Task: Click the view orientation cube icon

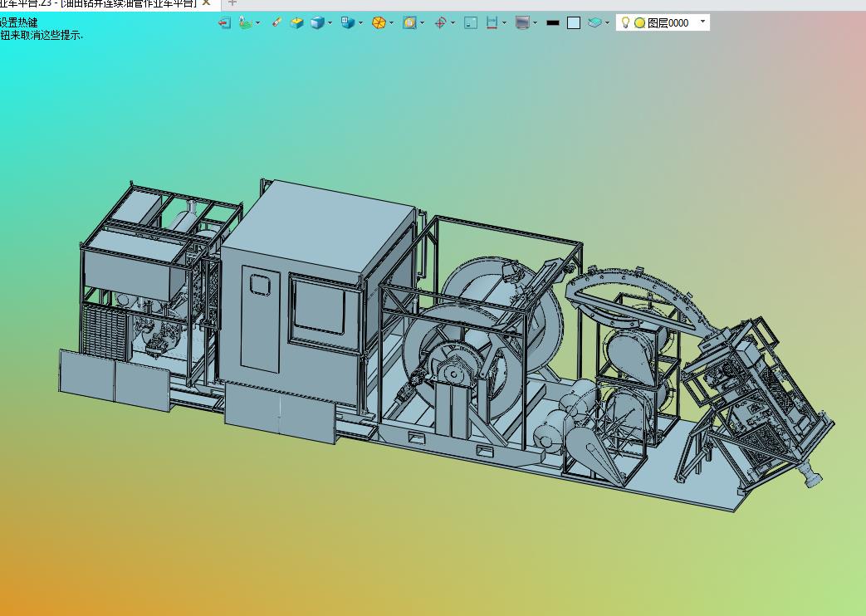Action: 347,22
